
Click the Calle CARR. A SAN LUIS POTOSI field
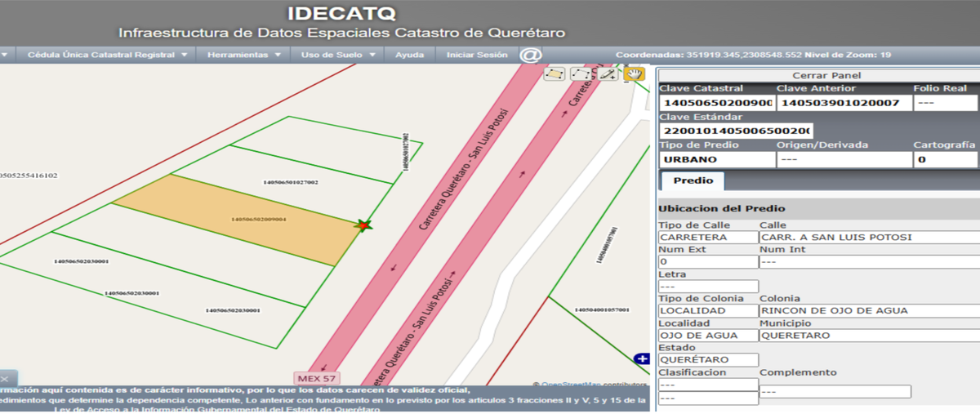click(x=870, y=238)
